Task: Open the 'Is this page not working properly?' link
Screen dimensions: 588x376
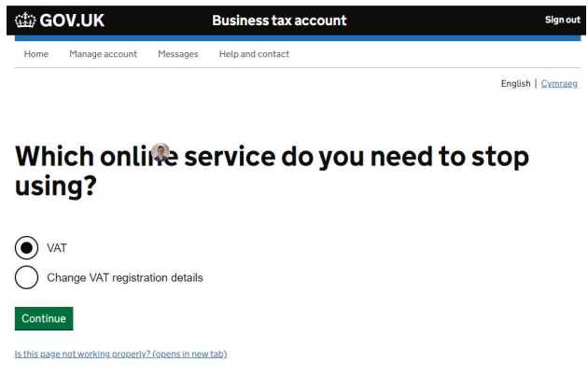Action: pyautogui.click(x=120, y=354)
